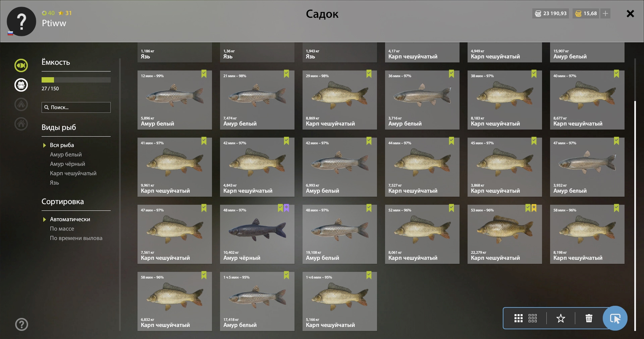Click the Поиск search field

pos(76,107)
